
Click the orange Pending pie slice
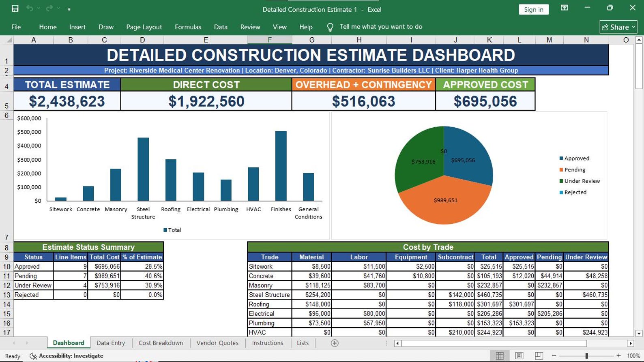pos(445,201)
